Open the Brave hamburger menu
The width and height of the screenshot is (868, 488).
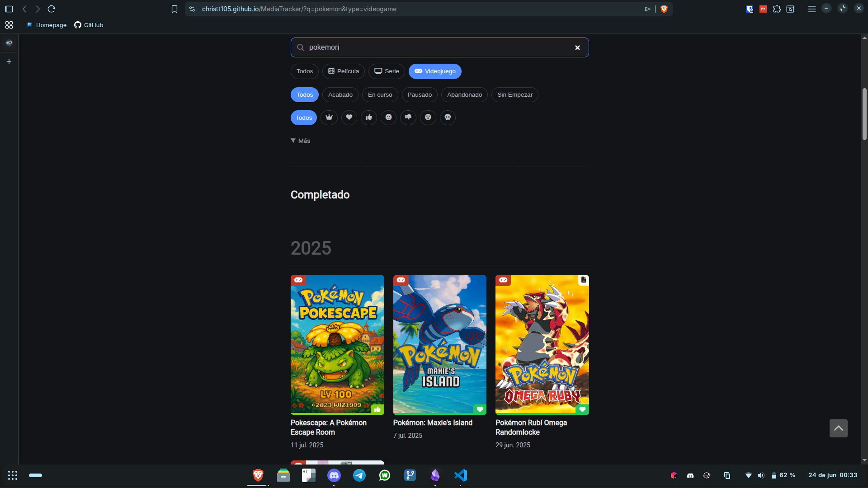pyautogui.click(x=812, y=9)
